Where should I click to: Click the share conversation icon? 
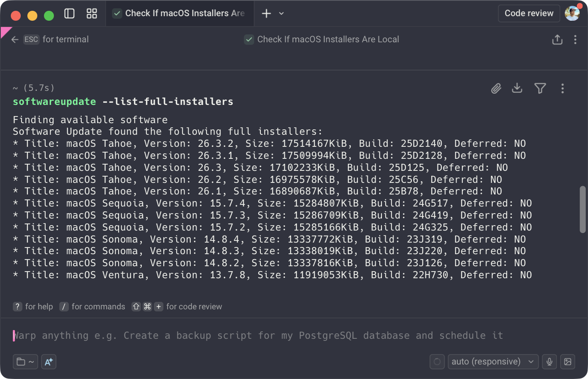pyautogui.click(x=557, y=39)
